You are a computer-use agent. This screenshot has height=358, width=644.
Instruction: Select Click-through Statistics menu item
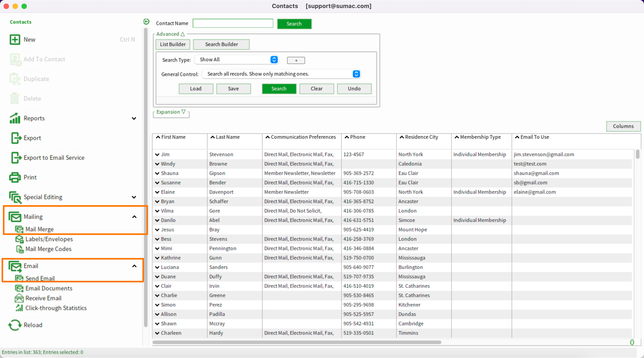click(x=56, y=308)
